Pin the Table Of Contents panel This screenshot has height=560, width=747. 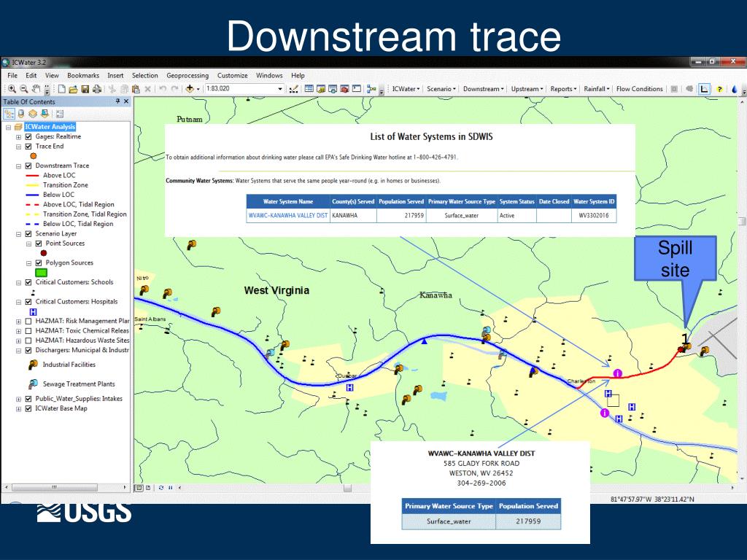click(117, 101)
